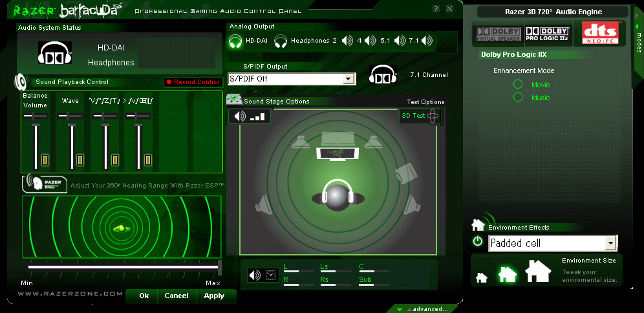Click the DTS Neo:PC logo
644x313 pixels.
click(x=601, y=33)
